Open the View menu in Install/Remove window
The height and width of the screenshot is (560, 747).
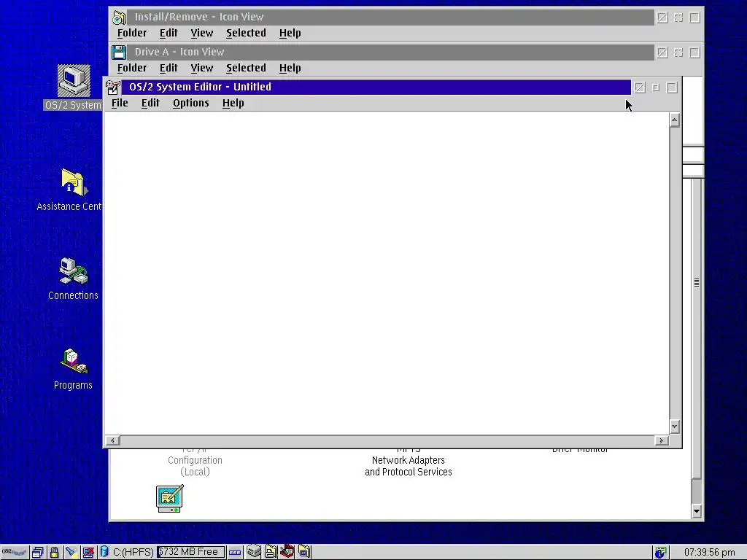(201, 34)
